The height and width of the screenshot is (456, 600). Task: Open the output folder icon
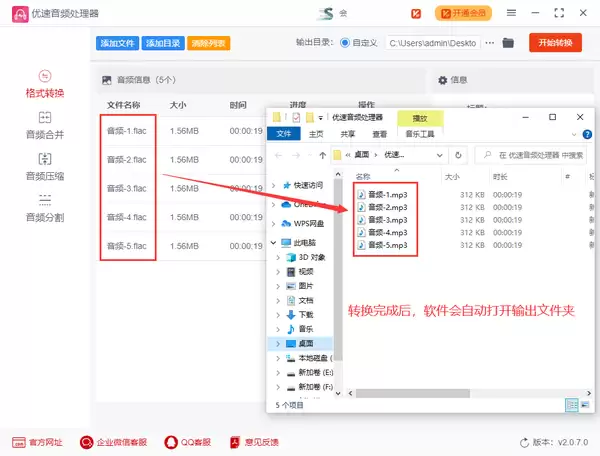tap(508, 43)
